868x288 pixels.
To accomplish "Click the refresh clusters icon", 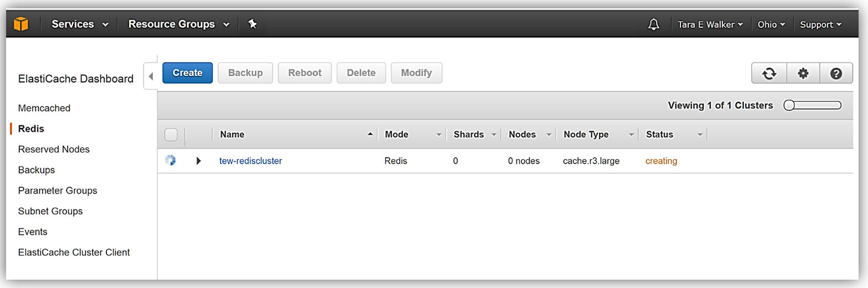I will (769, 73).
